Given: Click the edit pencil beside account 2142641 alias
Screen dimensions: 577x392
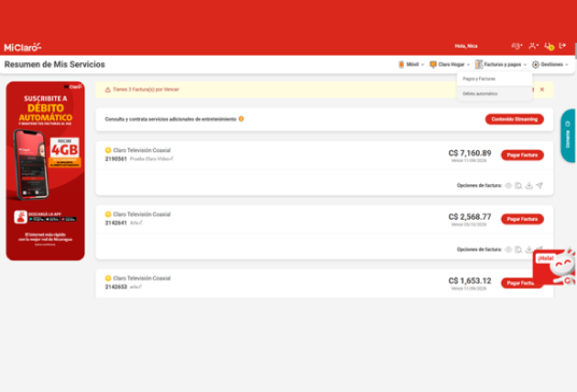Looking at the screenshot, I should (140, 223).
